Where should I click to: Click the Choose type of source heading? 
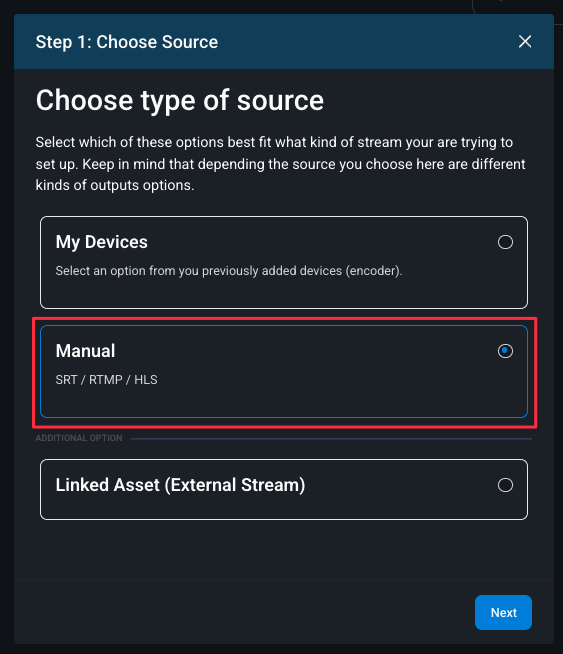pos(180,101)
